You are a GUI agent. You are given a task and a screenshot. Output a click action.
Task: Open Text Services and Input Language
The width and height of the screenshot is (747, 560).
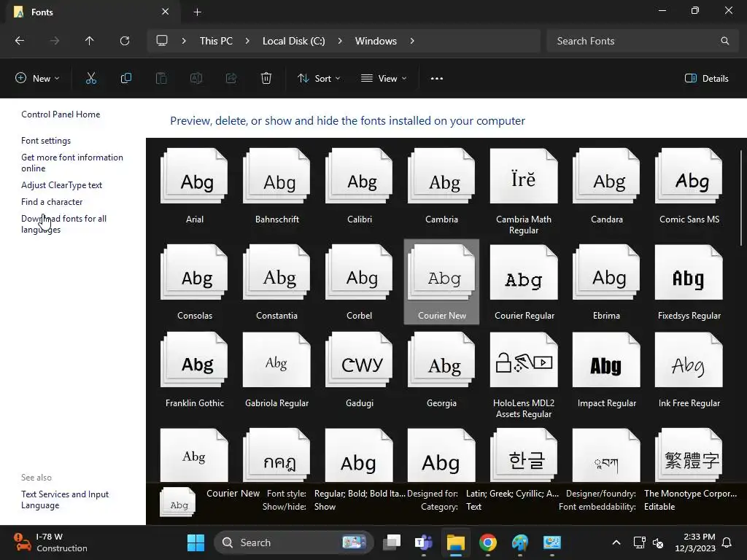coord(65,499)
